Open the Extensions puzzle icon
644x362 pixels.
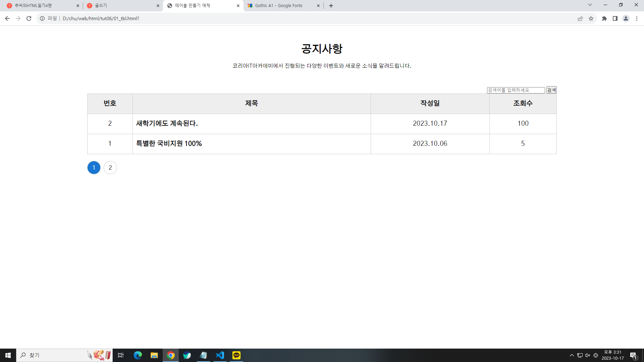coord(604,18)
